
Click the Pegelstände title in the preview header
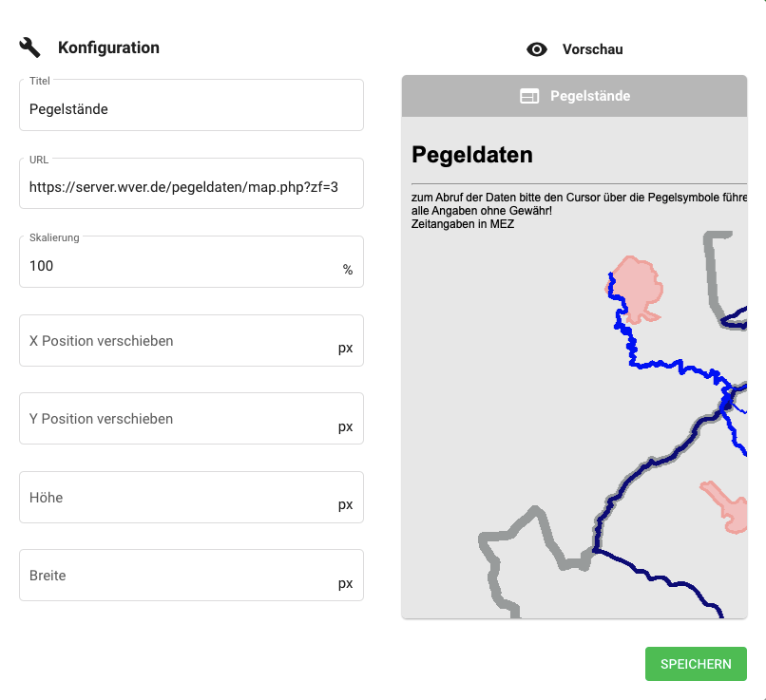coord(589,96)
